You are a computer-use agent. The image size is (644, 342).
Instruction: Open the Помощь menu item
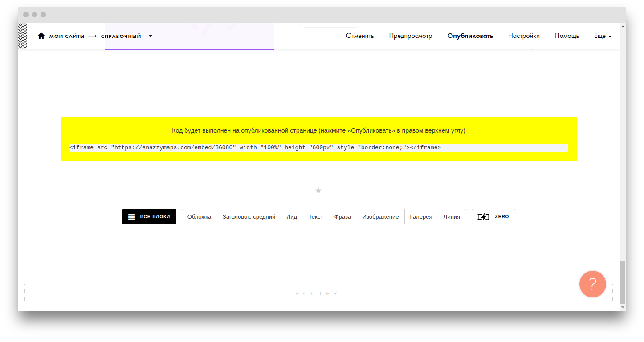(567, 36)
